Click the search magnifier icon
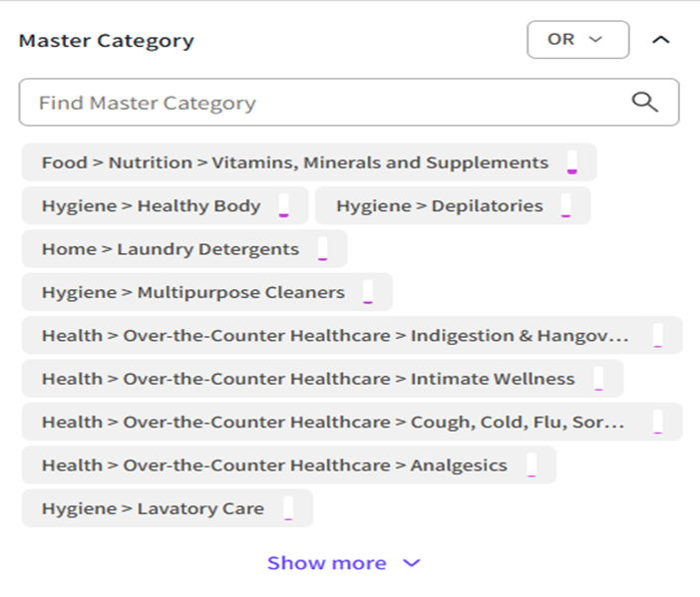This screenshot has height=597, width=700. (x=645, y=103)
